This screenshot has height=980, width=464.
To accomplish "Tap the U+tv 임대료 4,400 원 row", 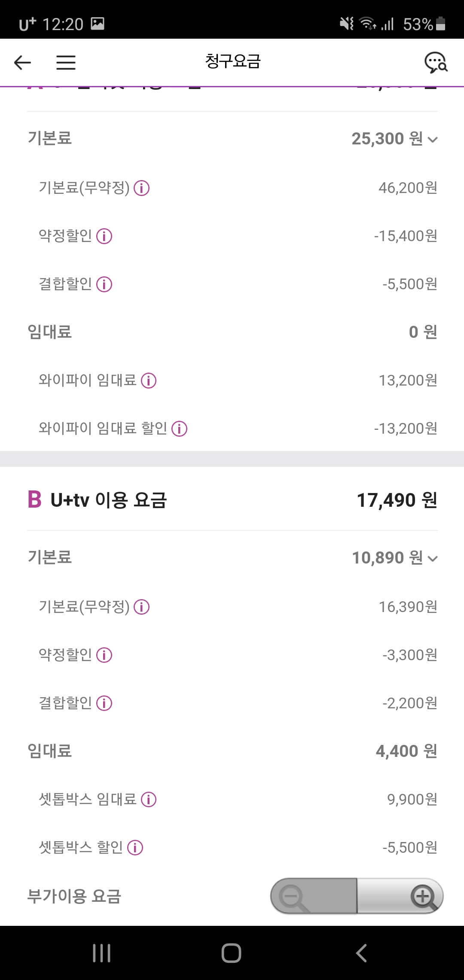I will pyautogui.click(x=232, y=751).
